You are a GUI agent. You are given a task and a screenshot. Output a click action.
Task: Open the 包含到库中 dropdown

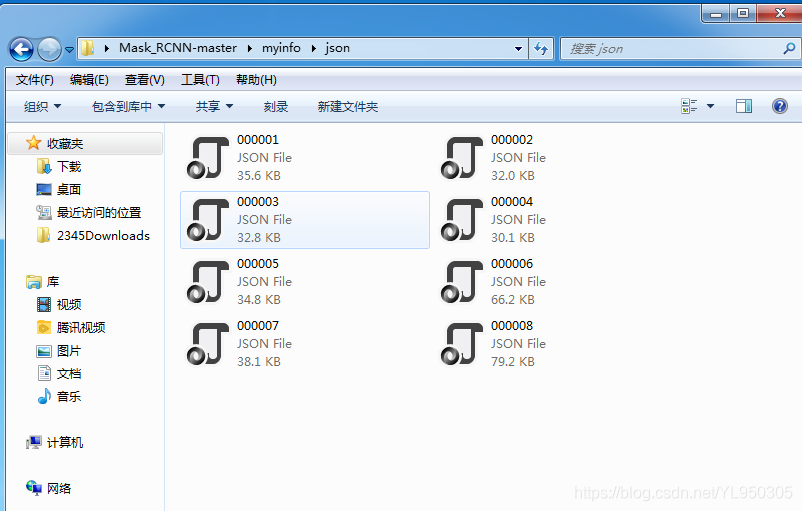(x=128, y=106)
